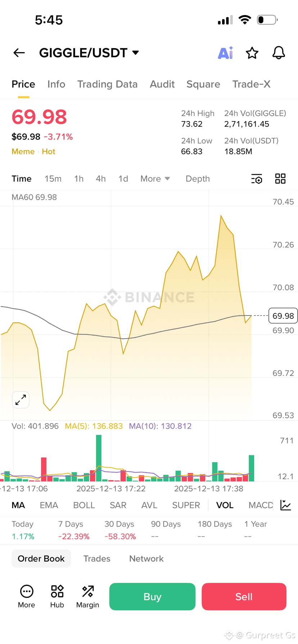Tap the Hot tag
298x644 pixels.
[x=49, y=151]
